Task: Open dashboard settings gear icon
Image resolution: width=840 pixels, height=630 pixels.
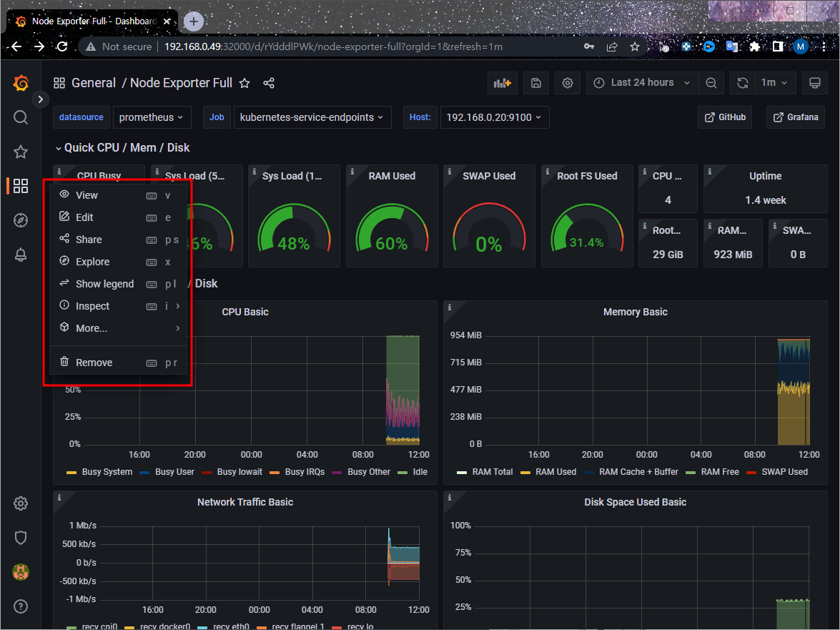Action: 568,83
